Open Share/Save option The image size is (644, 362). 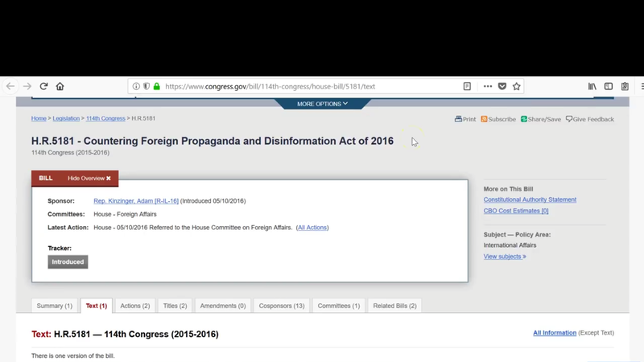[x=540, y=119]
